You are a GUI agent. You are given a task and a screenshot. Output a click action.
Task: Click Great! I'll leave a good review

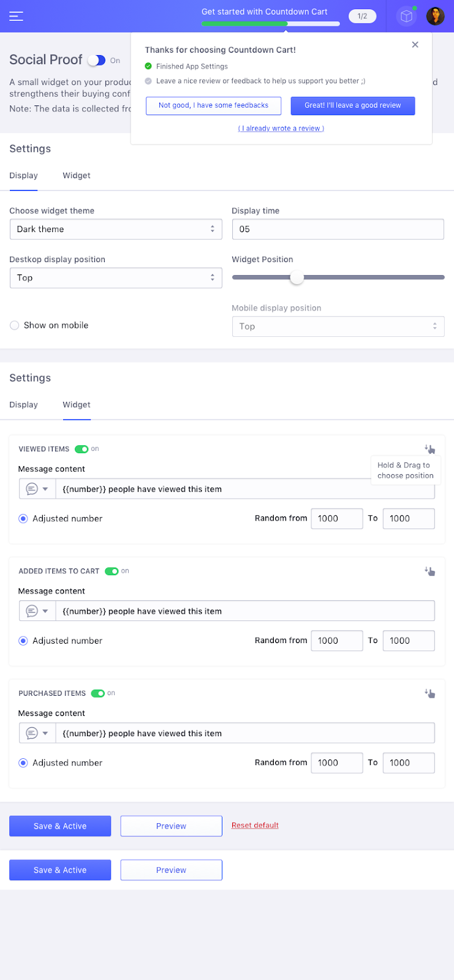(352, 105)
